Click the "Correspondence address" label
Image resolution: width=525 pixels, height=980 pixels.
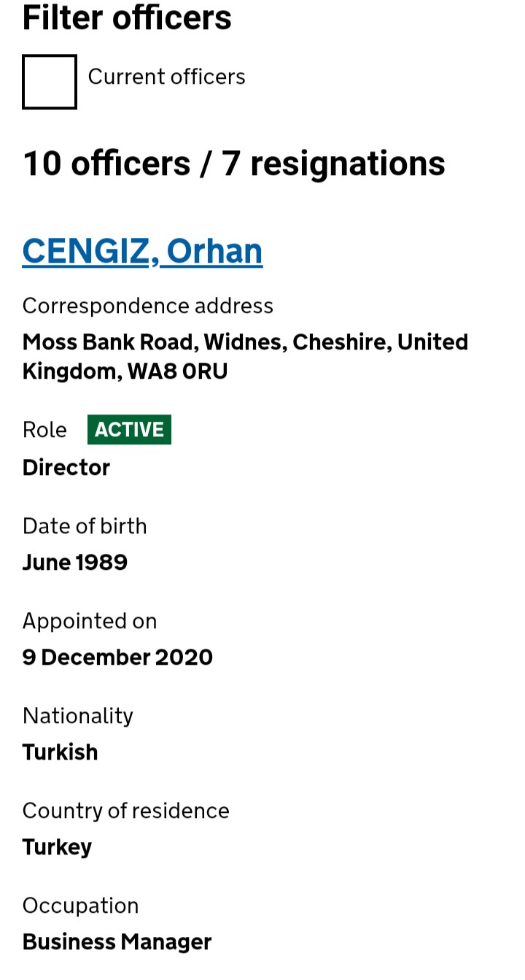pos(148,306)
